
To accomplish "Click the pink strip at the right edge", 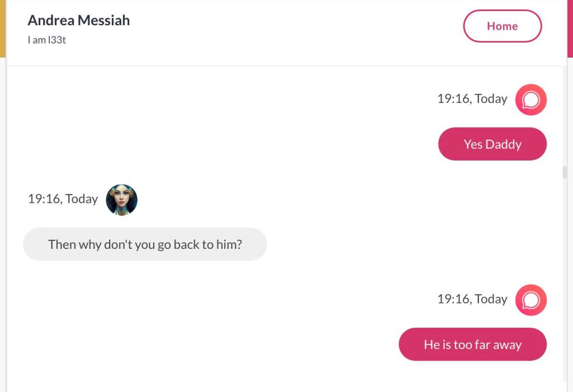I will pyautogui.click(x=570, y=28).
